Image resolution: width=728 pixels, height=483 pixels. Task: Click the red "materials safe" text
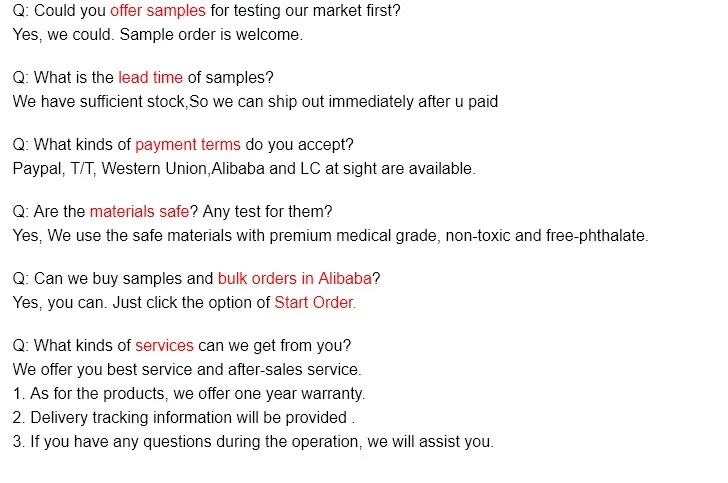pos(139,211)
